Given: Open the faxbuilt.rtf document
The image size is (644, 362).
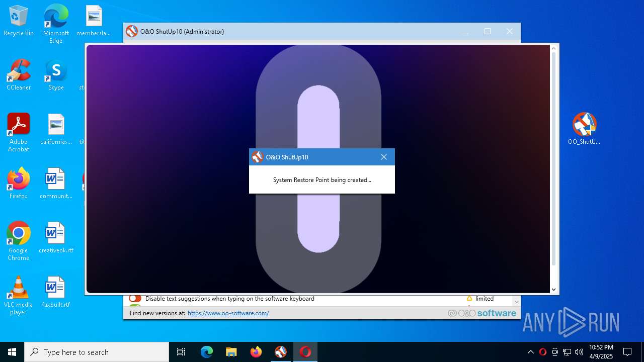Looking at the screenshot, I should 56,292.
